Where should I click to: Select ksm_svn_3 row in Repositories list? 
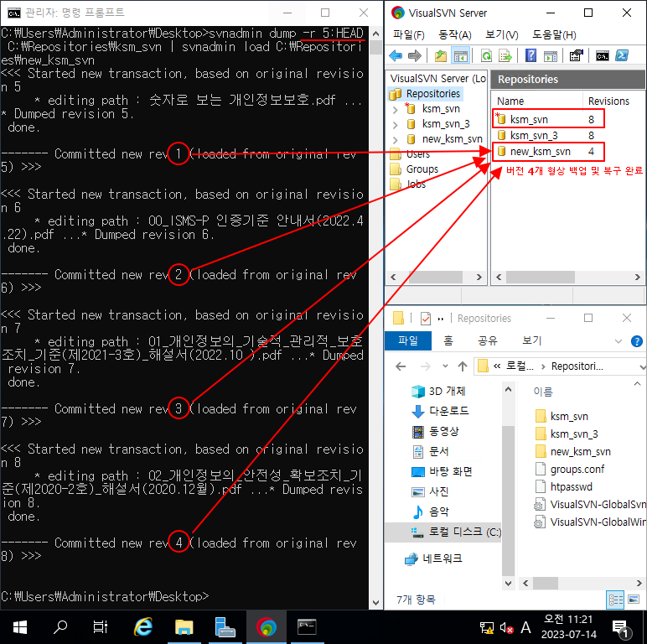548,135
